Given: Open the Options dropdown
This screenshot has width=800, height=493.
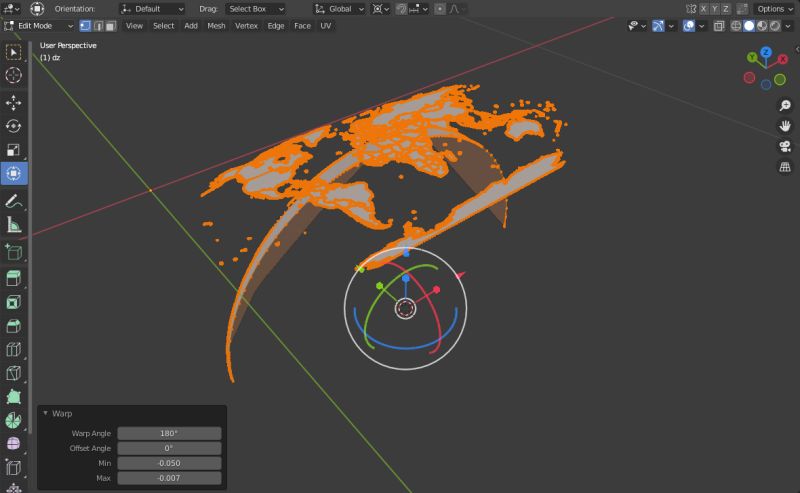Looking at the screenshot, I should coord(774,9).
